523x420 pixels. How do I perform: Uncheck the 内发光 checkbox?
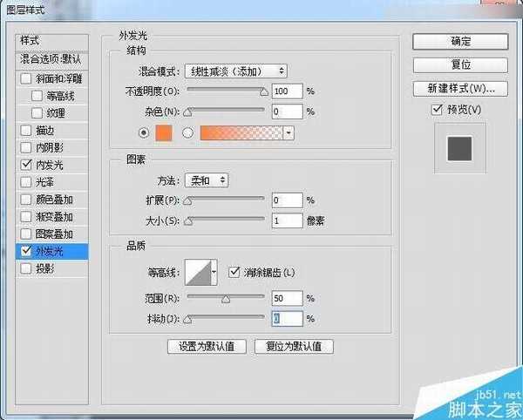point(26,164)
